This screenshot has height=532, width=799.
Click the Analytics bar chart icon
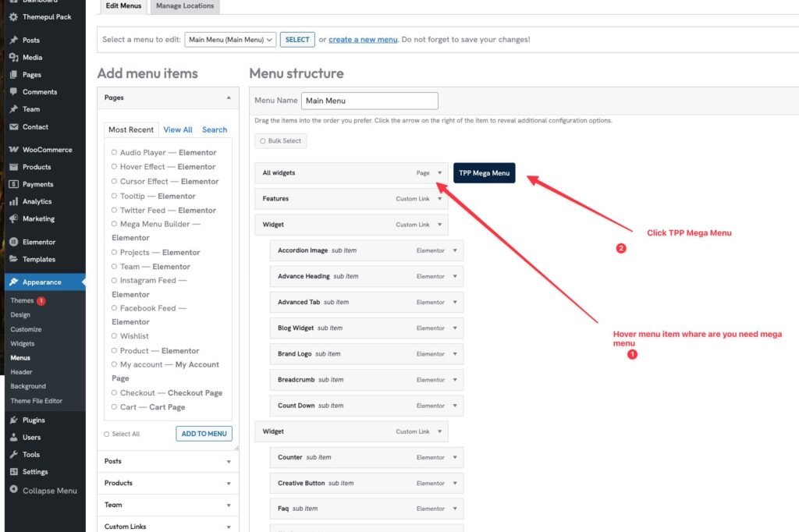13,201
